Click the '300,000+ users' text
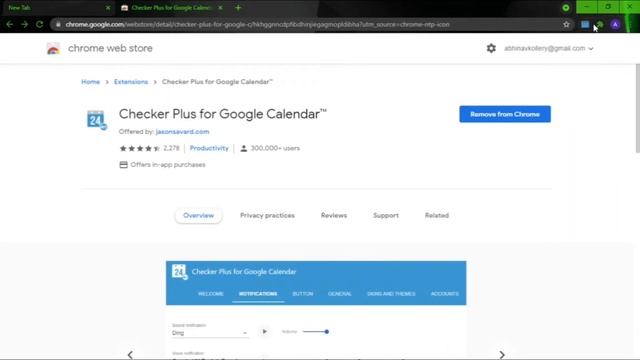The height and width of the screenshot is (360, 640). 275,148
